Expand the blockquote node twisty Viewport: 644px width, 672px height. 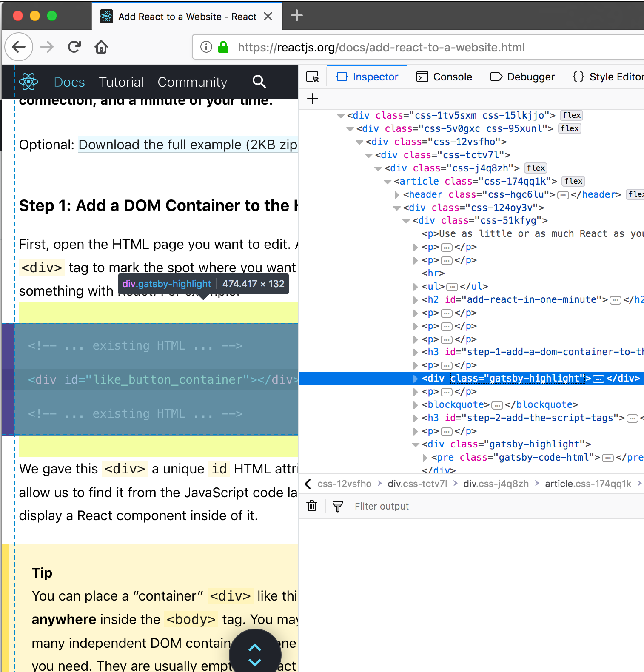click(416, 405)
